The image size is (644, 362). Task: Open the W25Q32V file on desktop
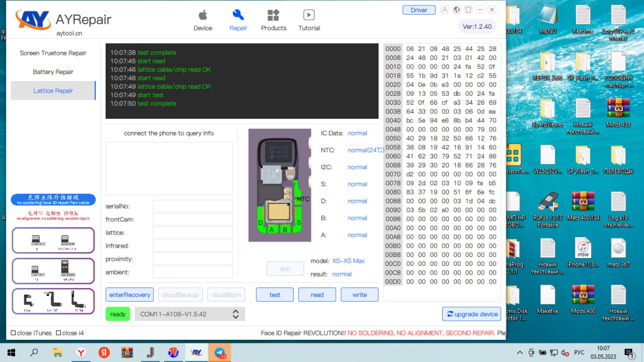pyautogui.click(x=547, y=160)
